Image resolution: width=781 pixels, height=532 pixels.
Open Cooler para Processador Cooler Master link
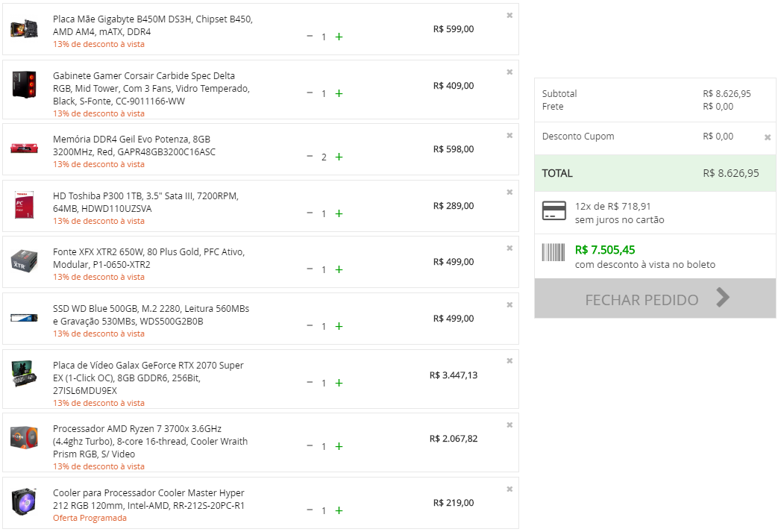(149, 499)
